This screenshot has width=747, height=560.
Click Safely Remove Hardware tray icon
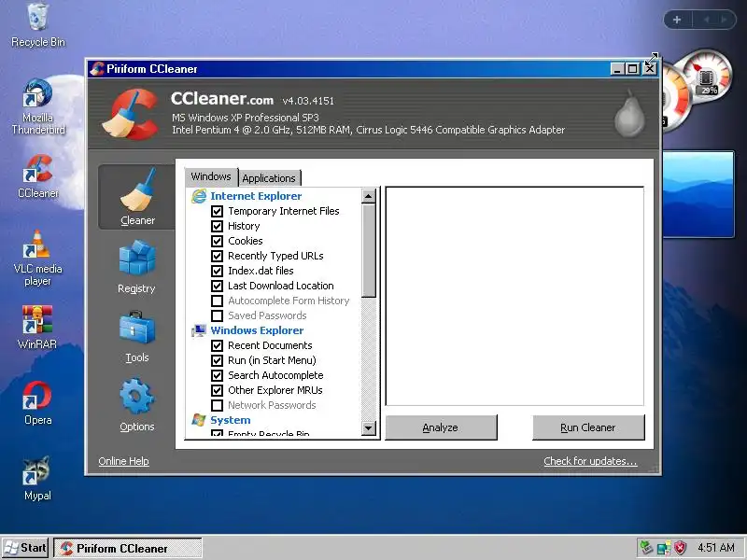pos(646,548)
